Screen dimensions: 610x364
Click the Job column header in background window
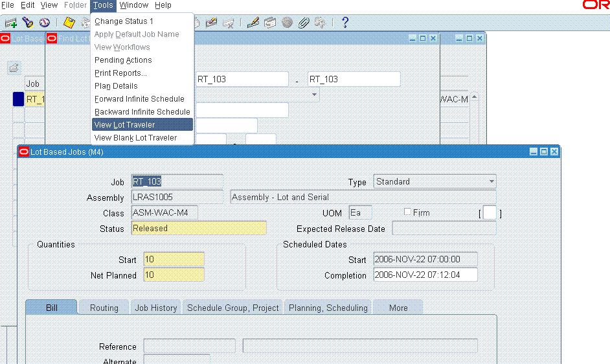(34, 84)
